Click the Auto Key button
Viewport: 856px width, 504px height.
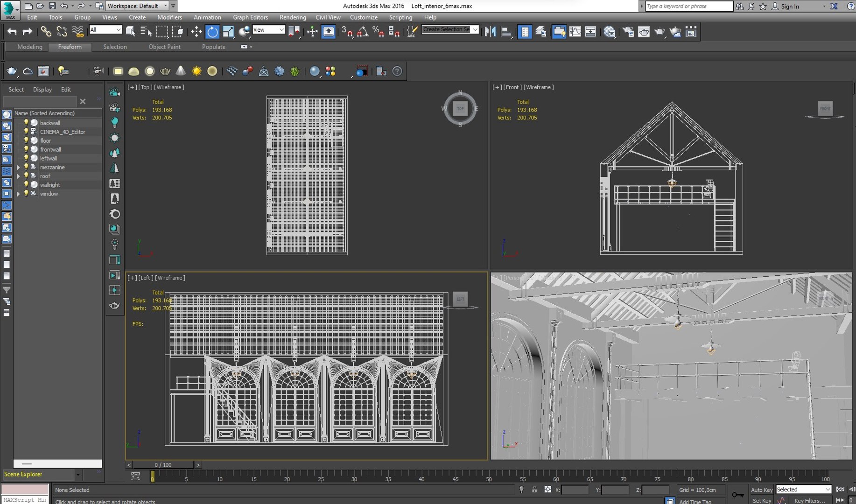[x=761, y=490]
